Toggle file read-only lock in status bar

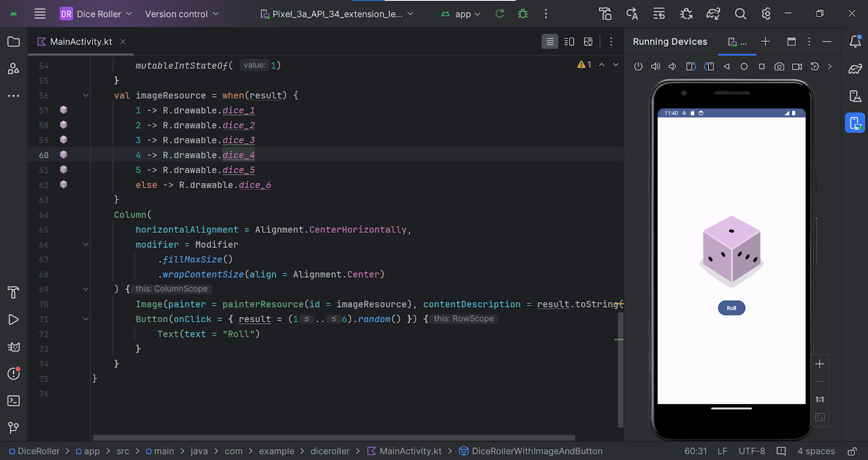pos(852,451)
